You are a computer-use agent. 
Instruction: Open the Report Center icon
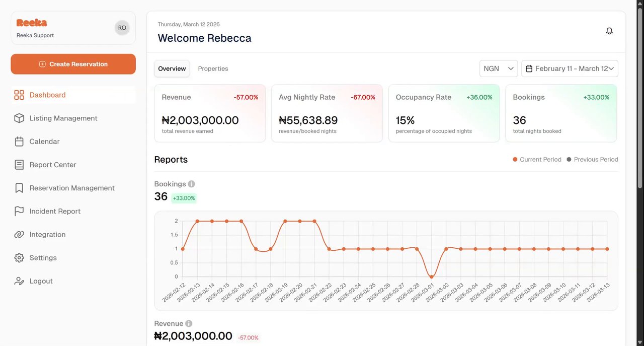pyautogui.click(x=19, y=165)
